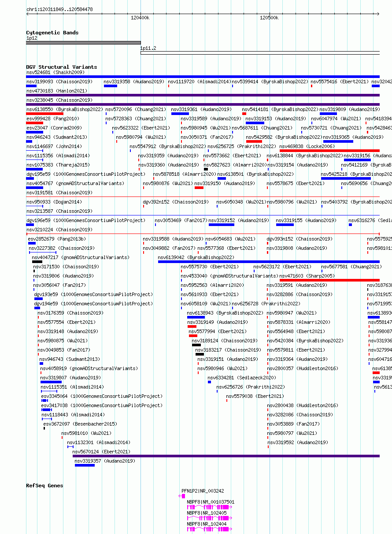
Task: Click the black bar under nsv3189124
Action: [196, 345]
